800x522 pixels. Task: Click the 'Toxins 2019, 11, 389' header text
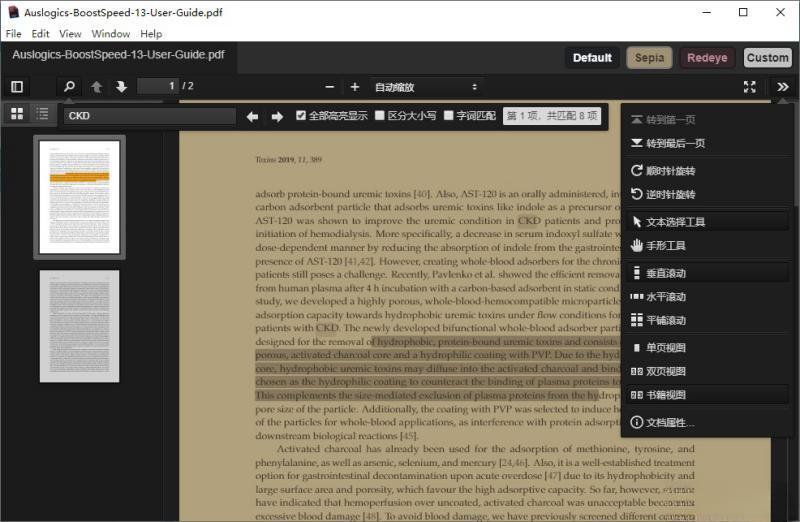(288, 160)
